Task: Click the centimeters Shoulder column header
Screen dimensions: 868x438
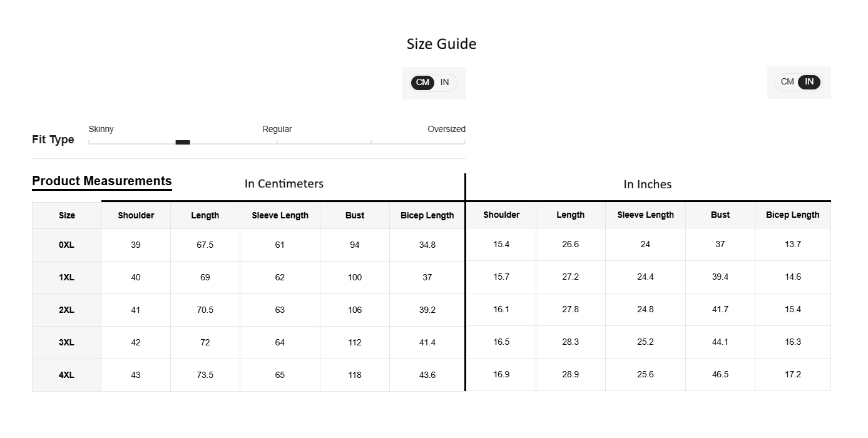Action: coord(136,215)
